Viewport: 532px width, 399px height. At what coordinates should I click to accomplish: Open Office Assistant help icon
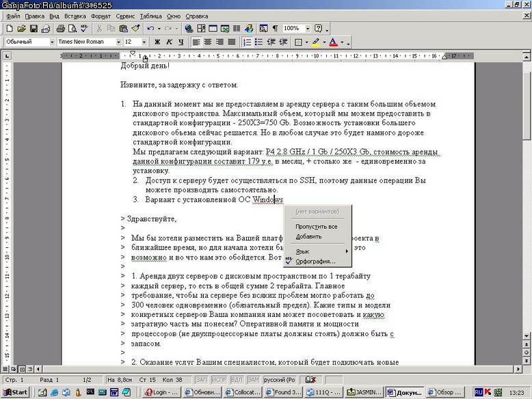pos(318,29)
